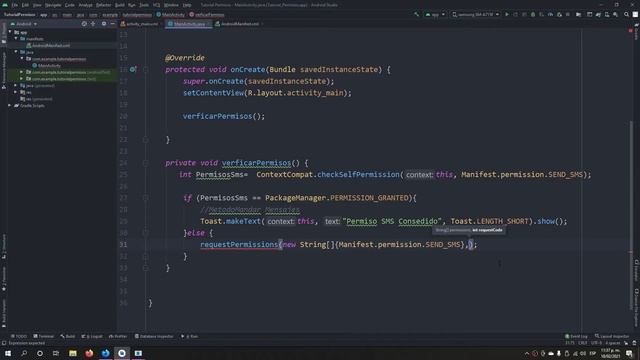The height and width of the screenshot is (360, 640).
Task: Click the Windows notification center icon
Action: 630,353
